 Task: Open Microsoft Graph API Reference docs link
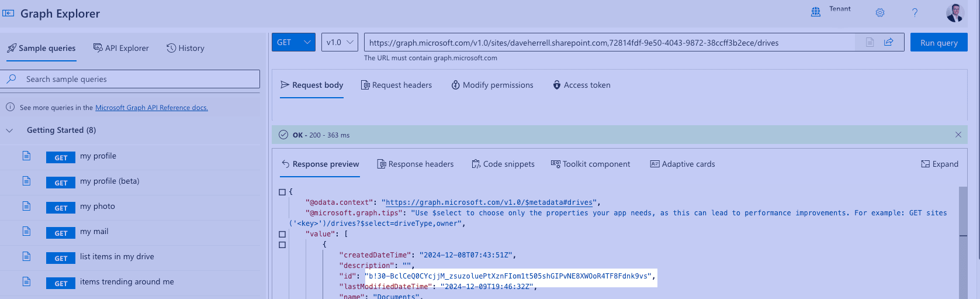click(x=151, y=108)
